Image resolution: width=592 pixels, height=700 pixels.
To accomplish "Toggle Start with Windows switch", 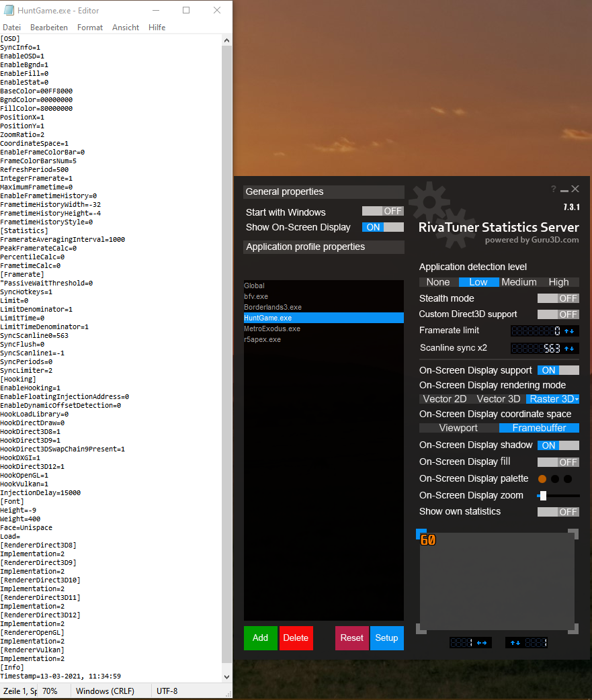I will pyautogui.click(x=382, y=211).
